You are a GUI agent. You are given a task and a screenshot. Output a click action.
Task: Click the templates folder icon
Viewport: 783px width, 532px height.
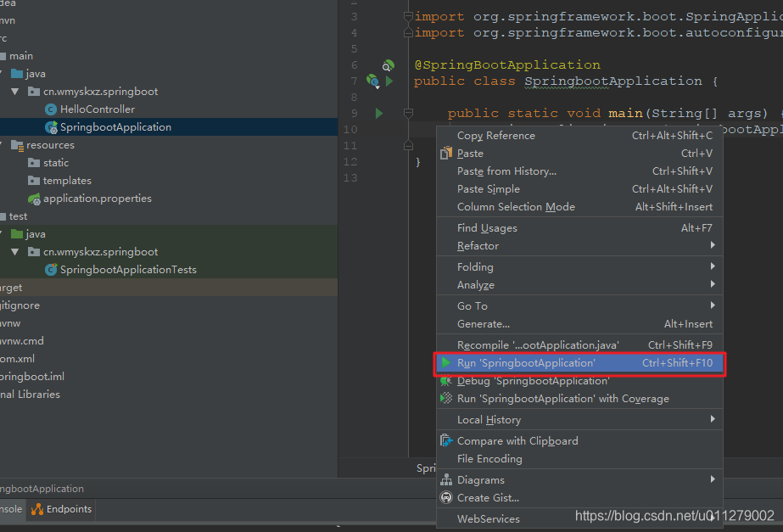[x=34, y=181]
